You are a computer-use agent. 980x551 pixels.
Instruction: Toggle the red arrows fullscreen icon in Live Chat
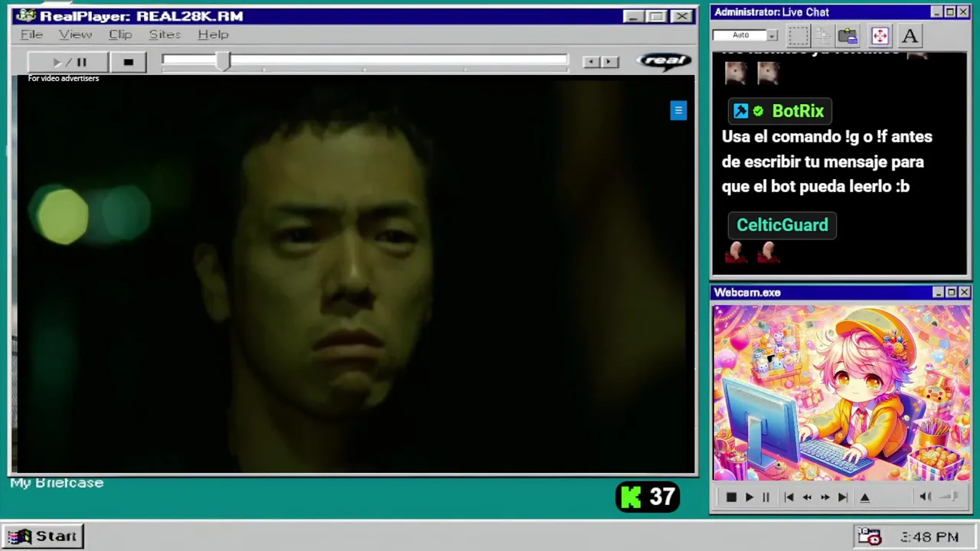(880, 35)
